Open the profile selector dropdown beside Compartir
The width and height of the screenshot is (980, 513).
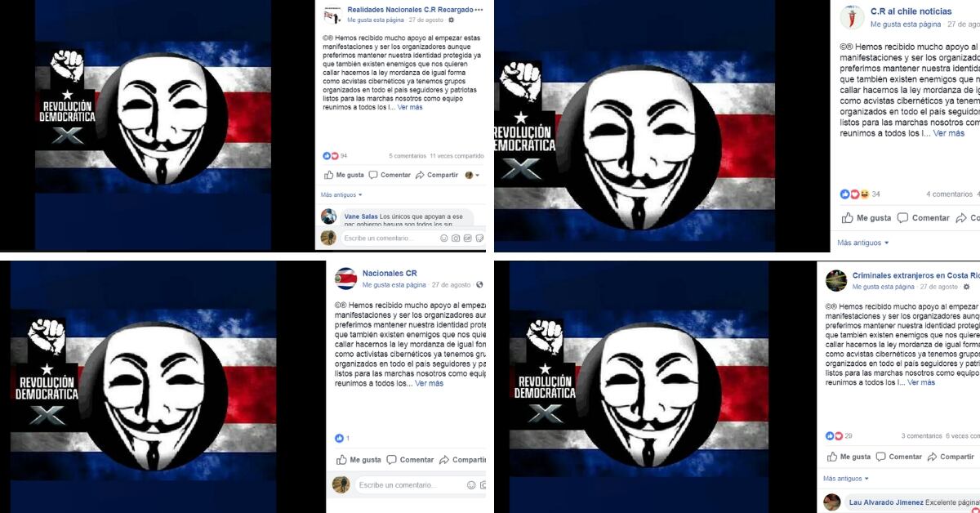[x=472, y=175]
